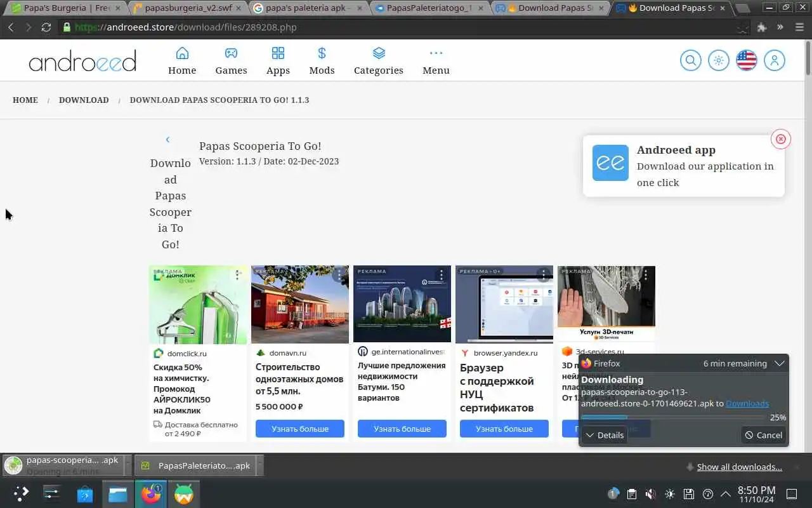Open the Downloads folder link in notification
812x508 pixels.
[x=747, y=403]
